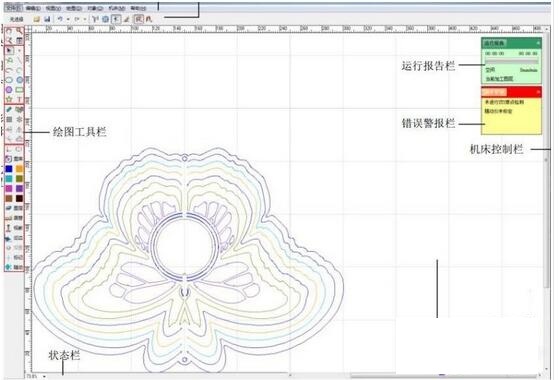The image size is (559, 380).
Task: Open the zoom percentage dropdown in the status bar
Action: pos(44,376)
